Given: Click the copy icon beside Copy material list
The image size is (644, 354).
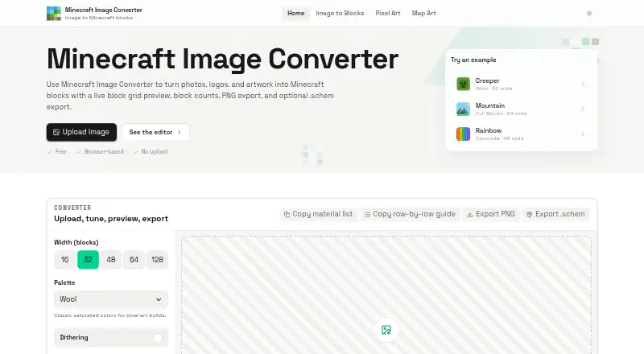Looking at the screenshot, I should tap(287, 214).
